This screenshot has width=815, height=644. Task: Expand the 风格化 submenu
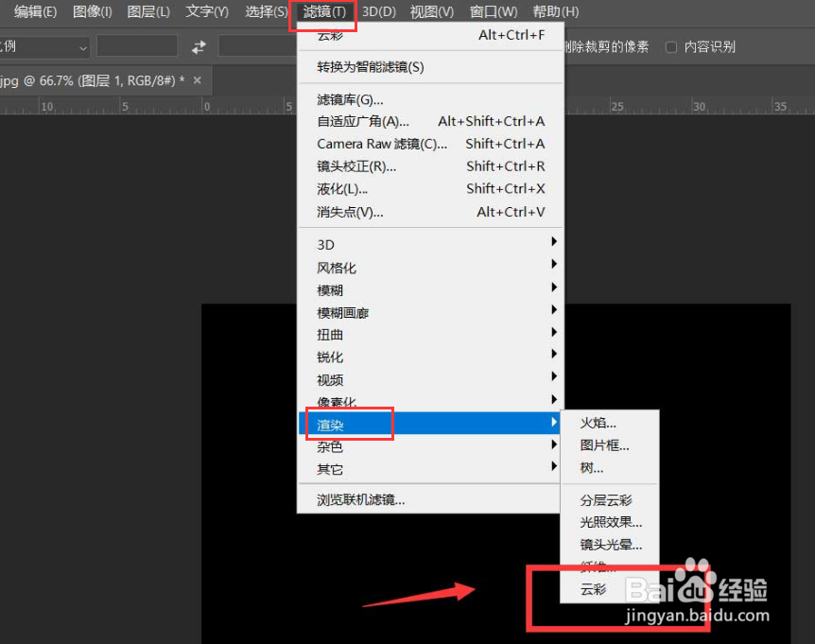pos(430,268)
